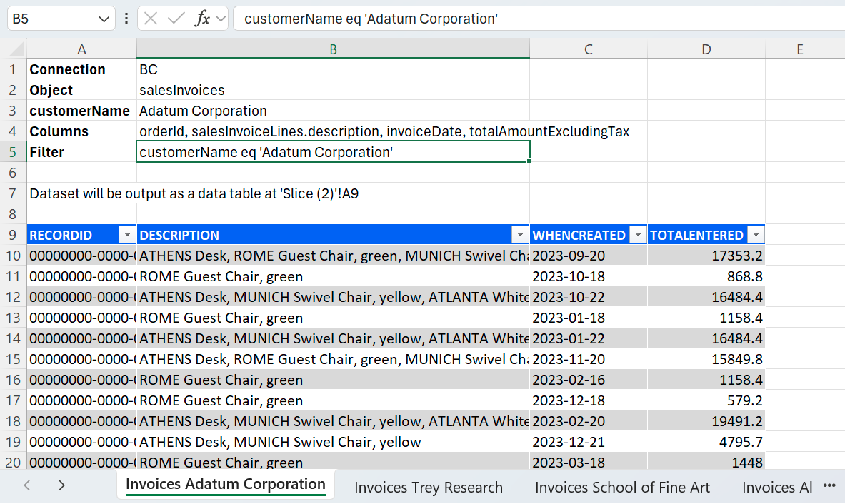Click the Cancel (X) formula bar icon
845x504 pixels.
pos(151,19)
